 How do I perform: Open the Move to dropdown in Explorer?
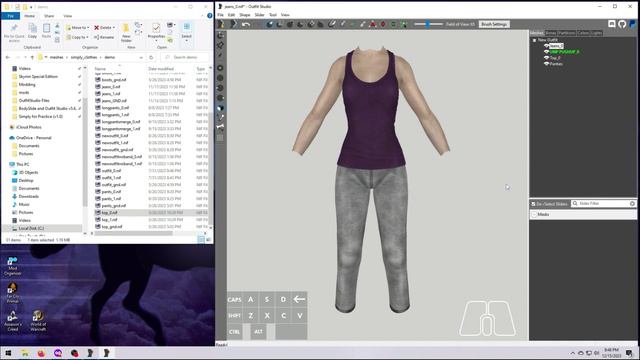pos(78,27)
